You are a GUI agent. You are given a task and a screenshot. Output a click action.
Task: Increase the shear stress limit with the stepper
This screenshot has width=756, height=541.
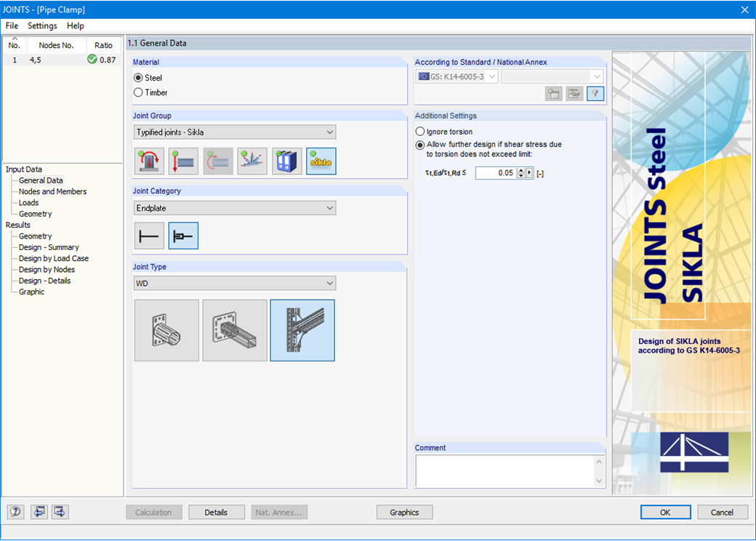click(522, 169)
